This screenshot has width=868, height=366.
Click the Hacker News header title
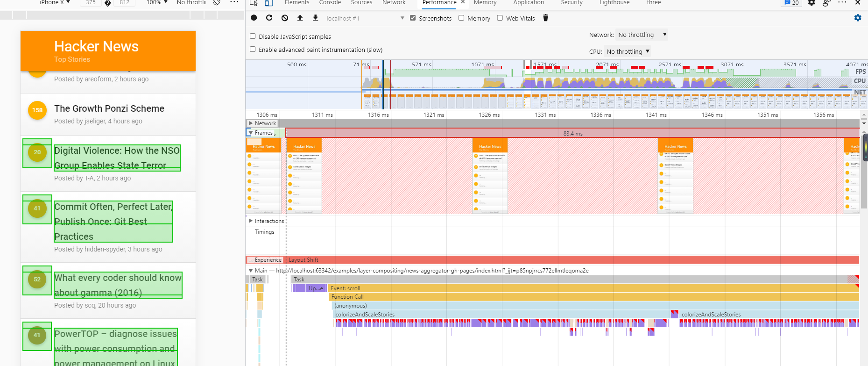click(96, 46)
